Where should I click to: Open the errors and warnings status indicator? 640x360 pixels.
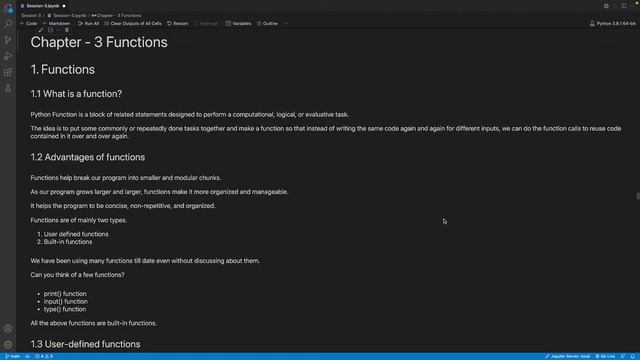44,356
